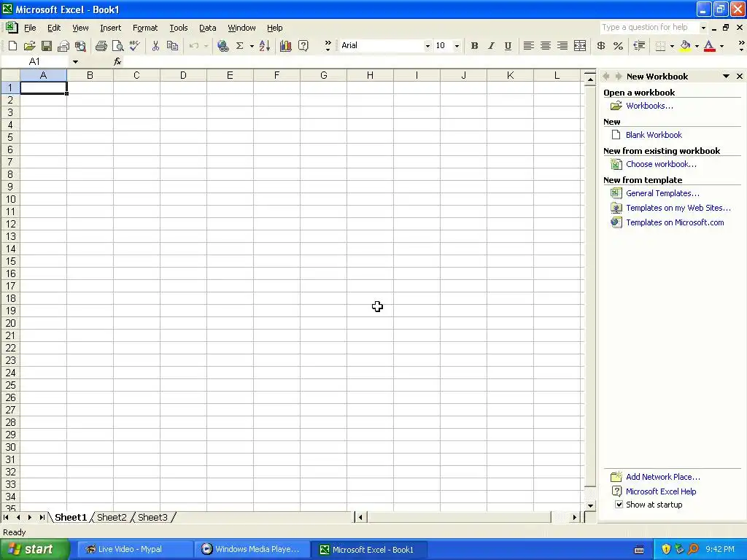Open General Templates link
The height and width of the screenshot is (560, 747).
tap(662, 192)
